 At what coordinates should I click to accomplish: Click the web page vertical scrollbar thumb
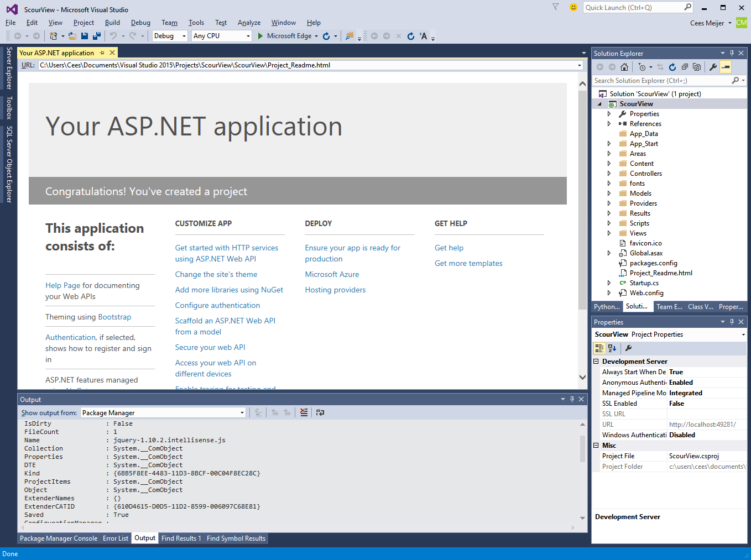(582, 199)
